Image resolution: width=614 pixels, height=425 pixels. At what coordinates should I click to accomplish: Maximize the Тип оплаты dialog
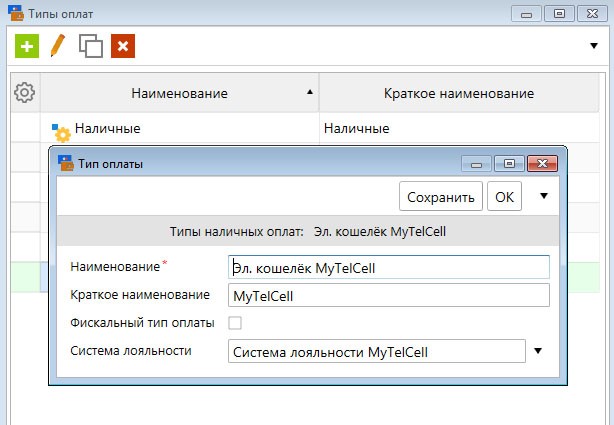(x=509, y=163)
